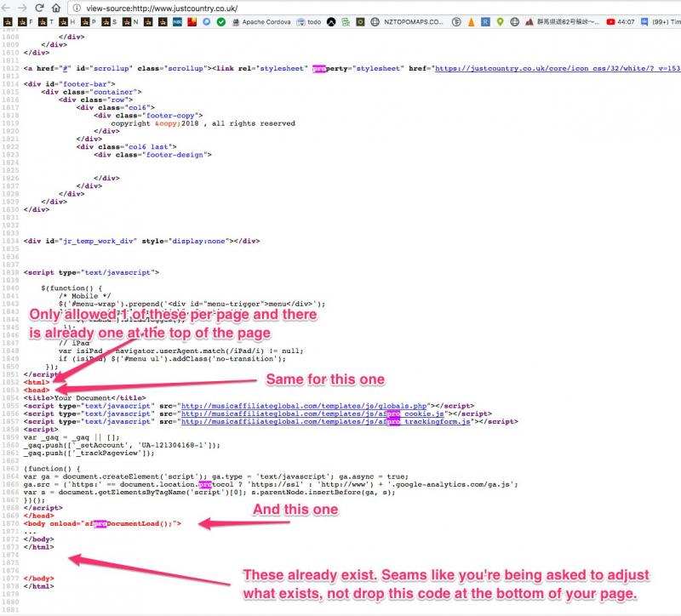Click the browser forward arrow
681x616 pixels.
(22, 8)
